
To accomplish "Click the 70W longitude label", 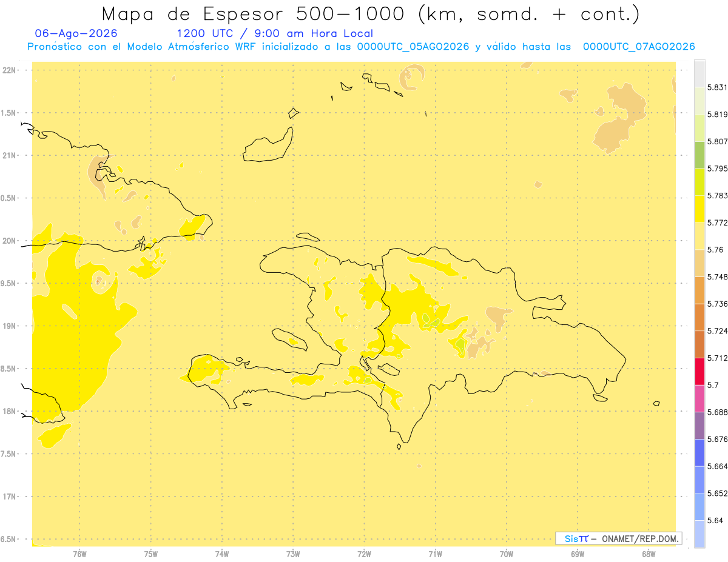I will coord(506,554).
